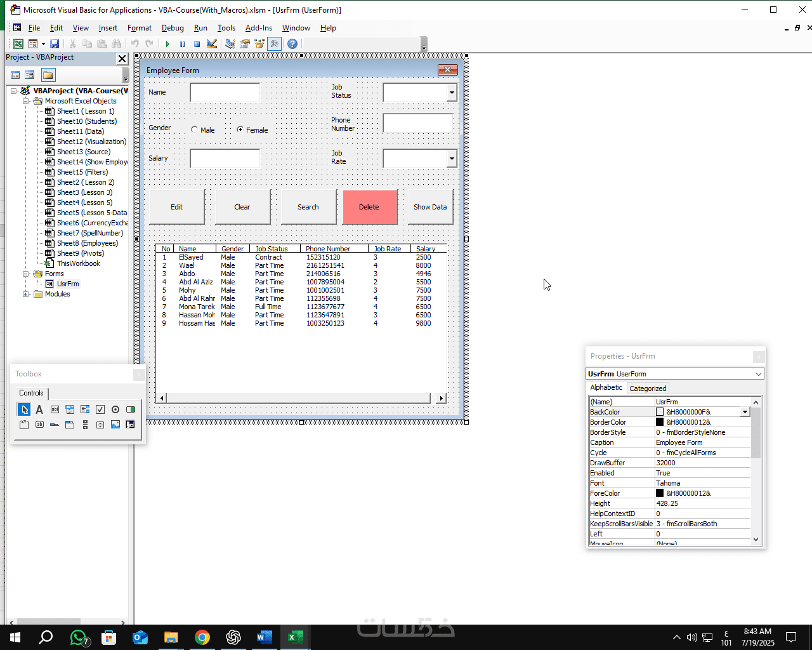
Task: Open the UsrFrm object dropdown in Properties
Action: (758, 374)
